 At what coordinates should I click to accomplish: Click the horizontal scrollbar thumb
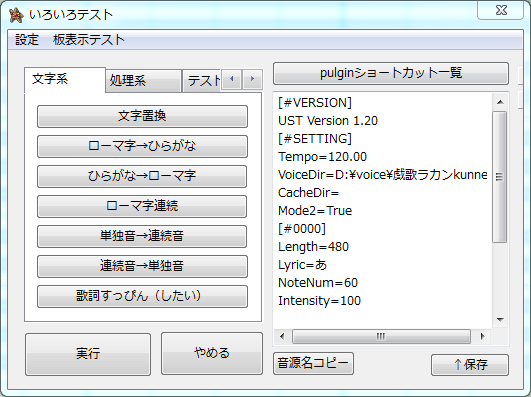coord(381,336)
